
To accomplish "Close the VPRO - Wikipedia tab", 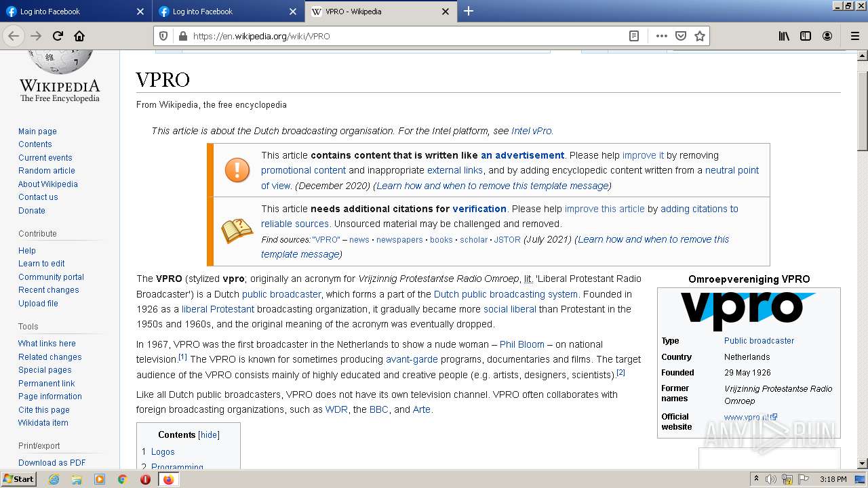I will tap(446, 12).
